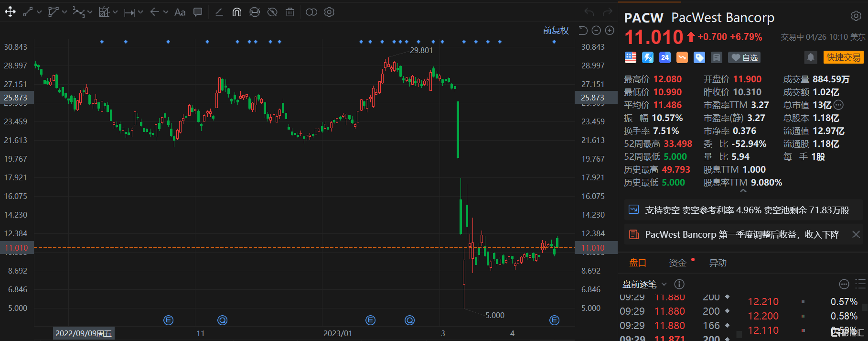The height and width of the screenshot is (341, 868).
Task: Click the US flag market icon
Action: [x=631, y=57]
